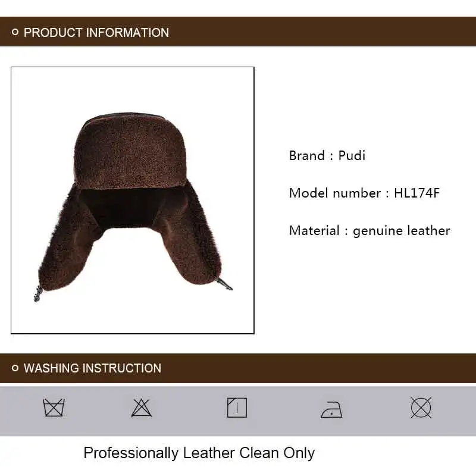Click the do-not-bleach triangle icon
The height and width of the screenshot is (476, 476).
[142, 408]
